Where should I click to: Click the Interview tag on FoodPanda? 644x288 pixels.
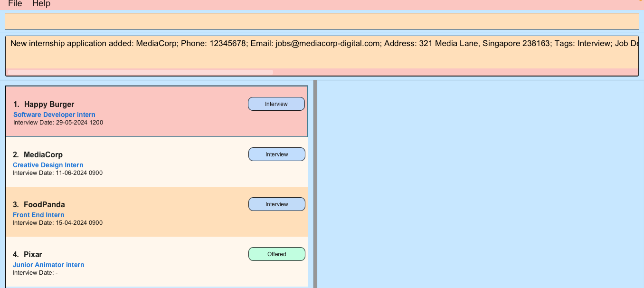coord(277,204)
